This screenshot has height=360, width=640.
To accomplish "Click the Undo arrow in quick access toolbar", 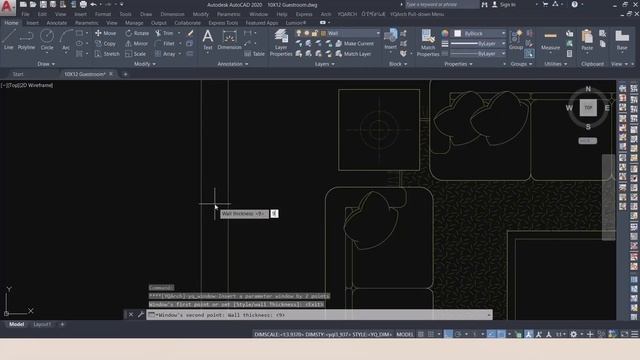I will (x=93, y=4).
